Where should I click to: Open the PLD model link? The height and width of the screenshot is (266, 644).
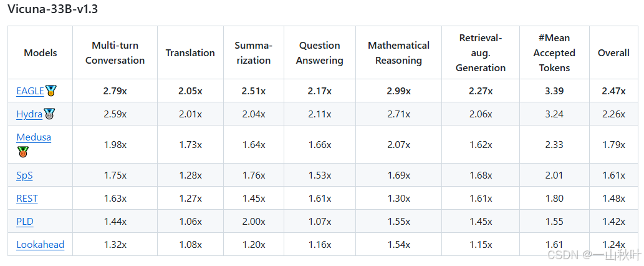point(25,222)
